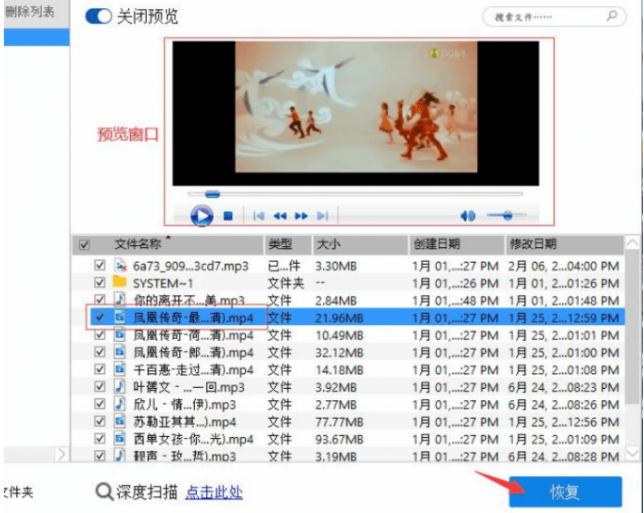Mute the preview player speaker icon
Screen dimensions: 644x513
(x=467, y=215)
